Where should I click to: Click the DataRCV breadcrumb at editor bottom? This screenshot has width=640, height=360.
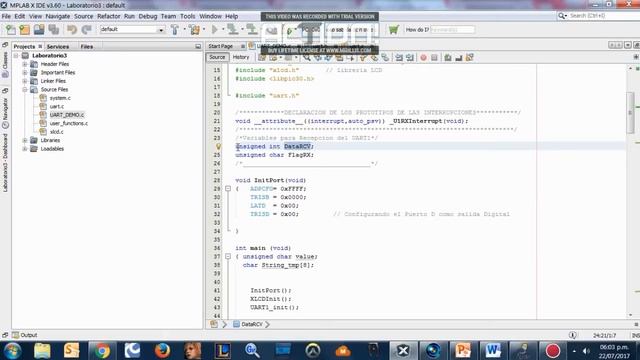252,324
